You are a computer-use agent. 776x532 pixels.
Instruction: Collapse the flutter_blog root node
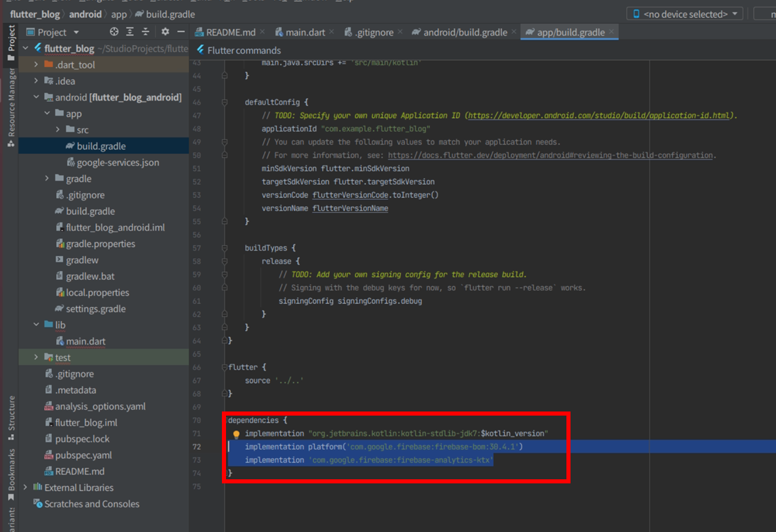[26, 48]
